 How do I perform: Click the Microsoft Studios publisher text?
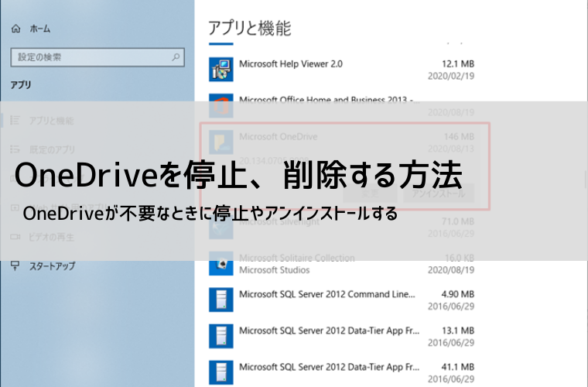click(x=275, y=270)
